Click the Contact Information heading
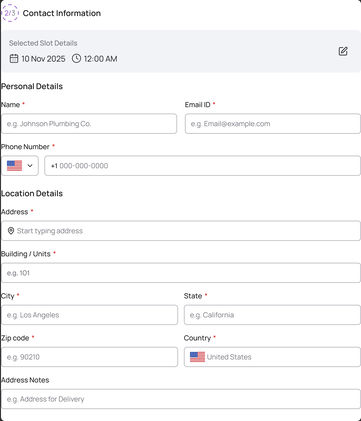361x421 pixels. point(62,13)
